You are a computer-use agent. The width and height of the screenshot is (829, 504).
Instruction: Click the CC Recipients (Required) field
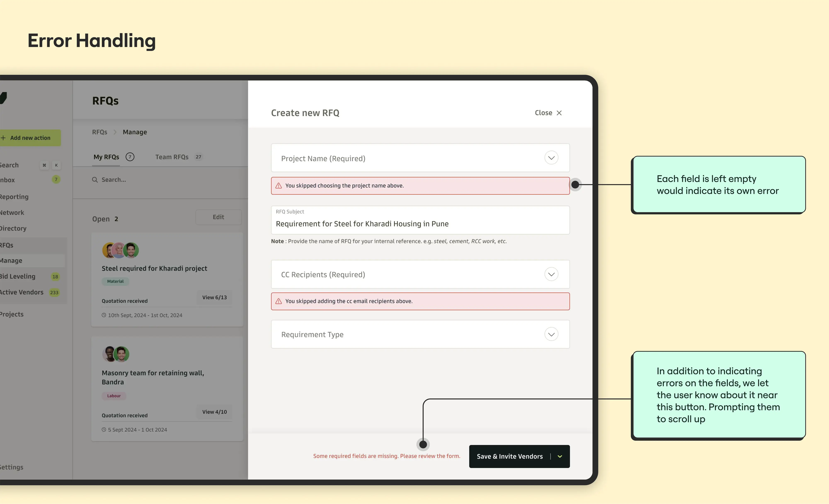[x=420, y=274]
